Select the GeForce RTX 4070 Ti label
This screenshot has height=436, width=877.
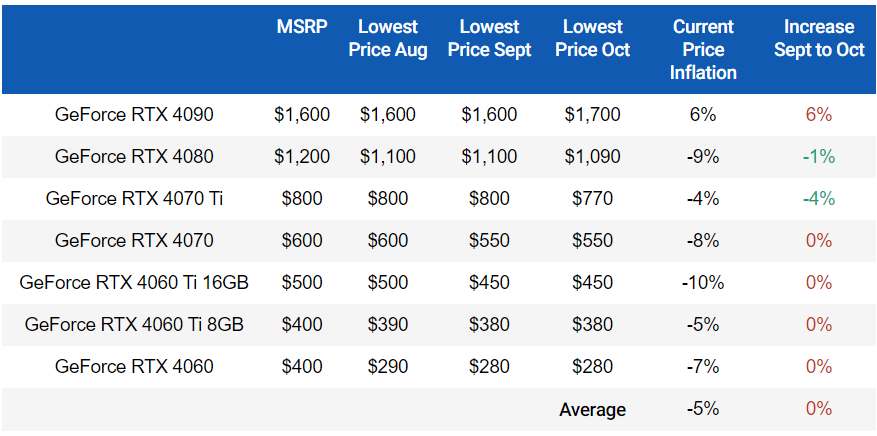point(134,198)
